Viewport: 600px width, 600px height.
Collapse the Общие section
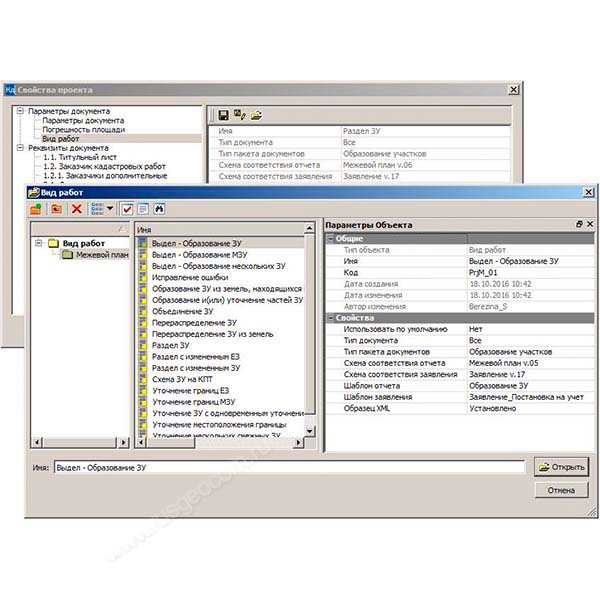pos(330,238)
